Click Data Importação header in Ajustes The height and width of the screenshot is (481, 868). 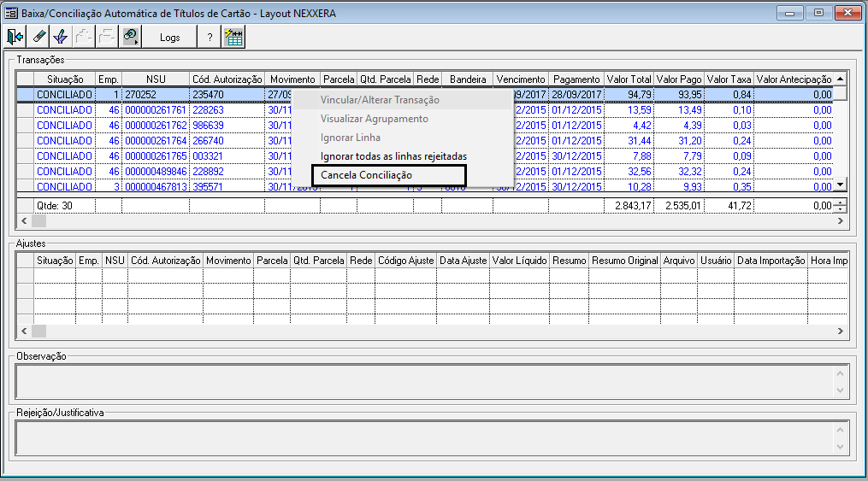coord(771,261)
